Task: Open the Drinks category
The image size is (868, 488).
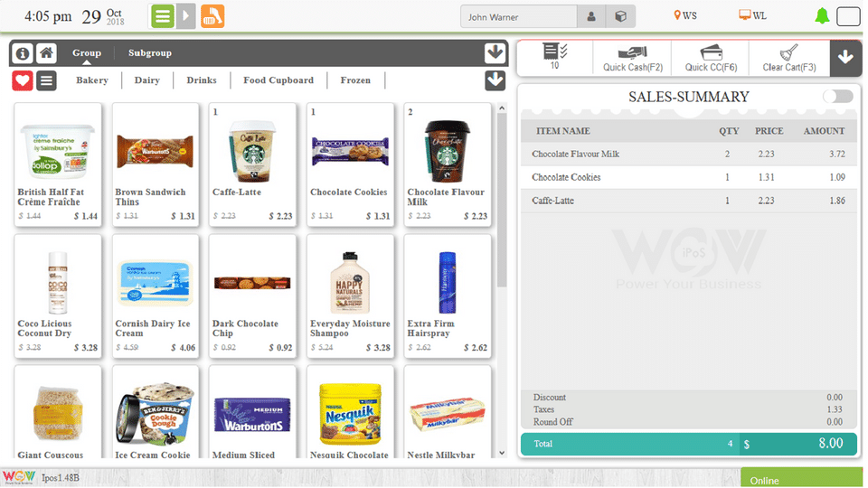Action: click(x=202, y=80)
